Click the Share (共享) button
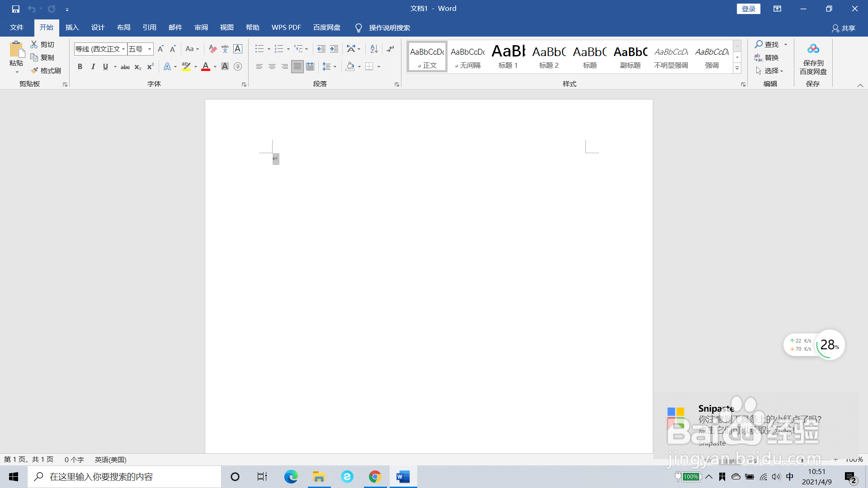This screenshot has height=488, width=868. [844, 28]
